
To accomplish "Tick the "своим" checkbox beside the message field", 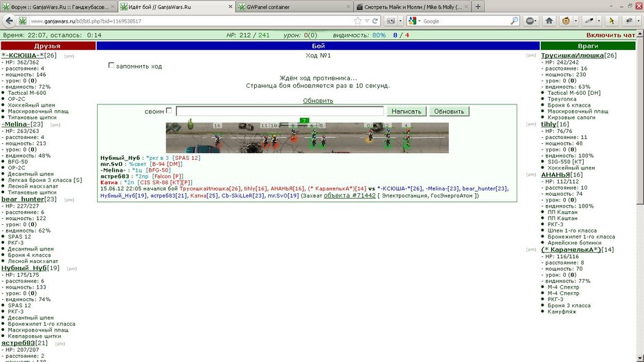I will [x=169, y=111].
